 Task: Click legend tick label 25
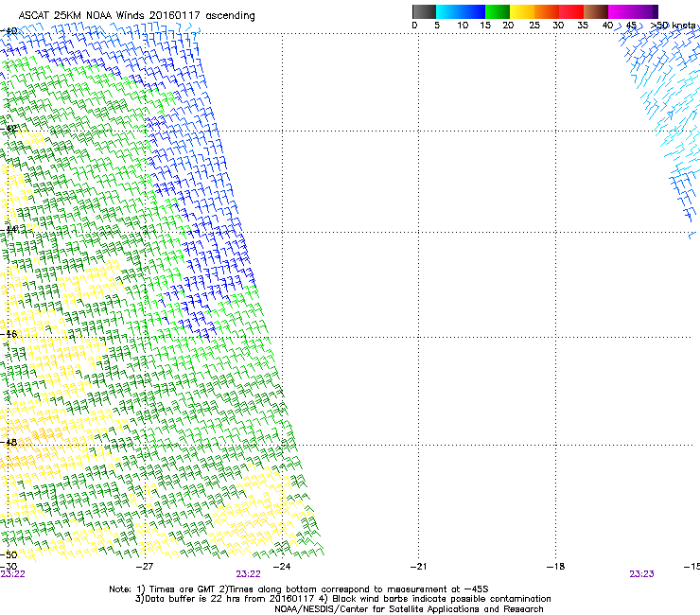pyautogui.click(x=534, y=25)
